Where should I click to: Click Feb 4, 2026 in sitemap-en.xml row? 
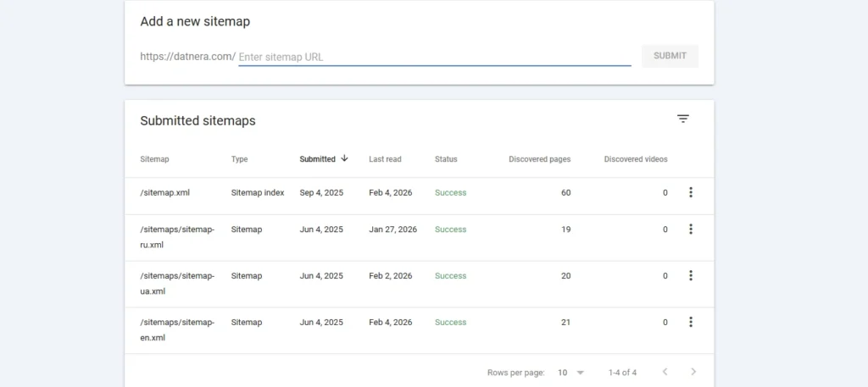(390, 323)
